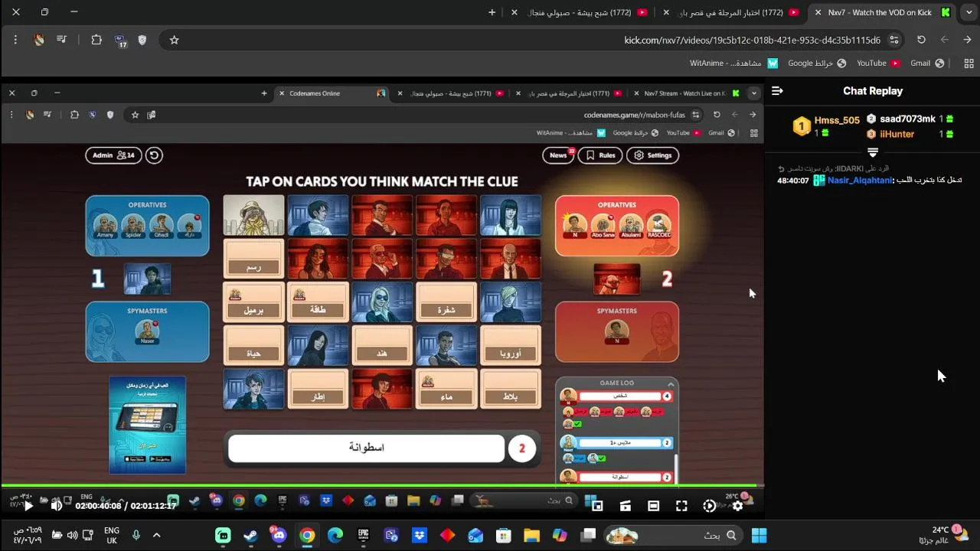This screenshot has height=551, width=980.
Task: Click the Windows Start button
Action: click(x=759, y=536)
